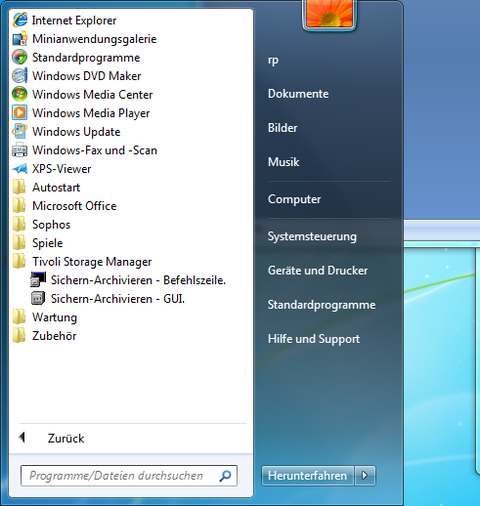Click the Spiele folder icon
480x506 pixels.
[19, 243]
